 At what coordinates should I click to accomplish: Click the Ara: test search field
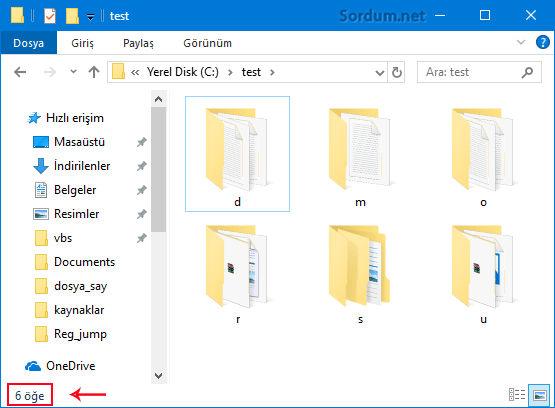(479, 72)
